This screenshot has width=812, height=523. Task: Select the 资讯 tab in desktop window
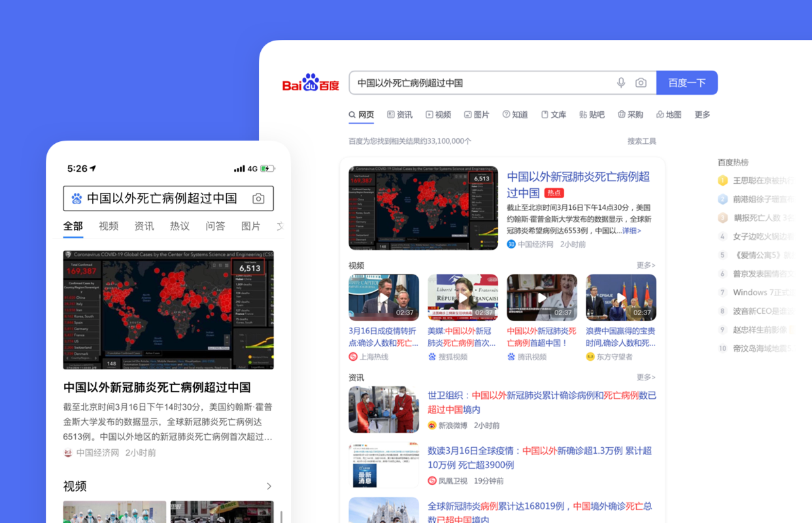(x=399, y=114)
